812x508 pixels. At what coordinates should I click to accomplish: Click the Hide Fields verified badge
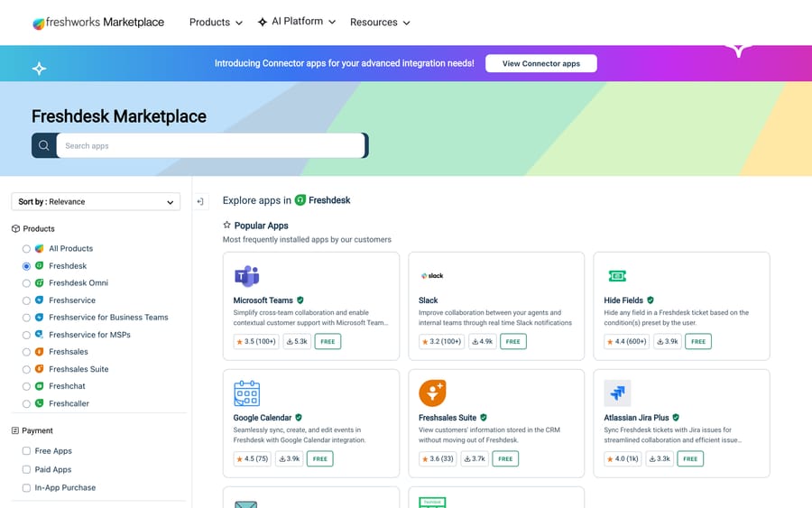coord(651,300)
